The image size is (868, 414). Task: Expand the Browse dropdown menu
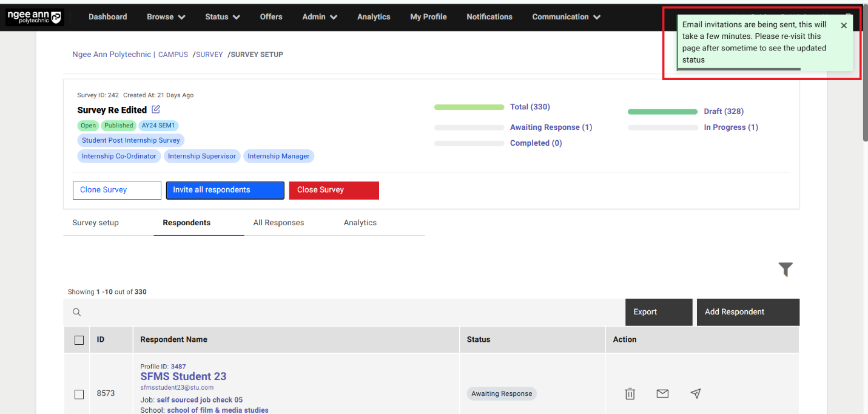point(166,17)
